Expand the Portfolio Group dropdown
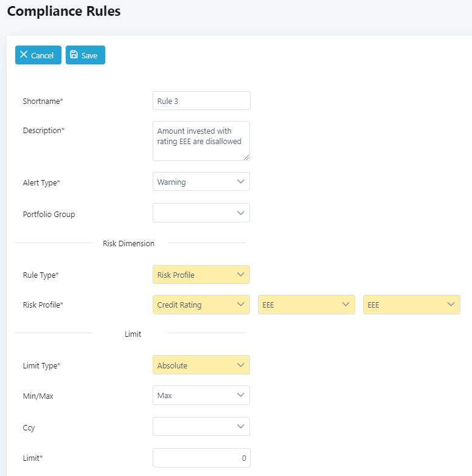This screenshot has height=476, width=472. 201,213
